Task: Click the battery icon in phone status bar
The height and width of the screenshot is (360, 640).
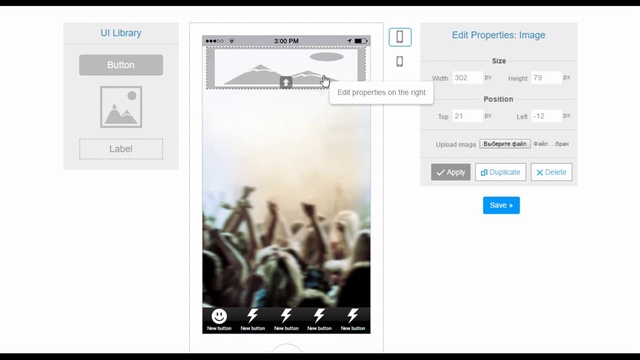Action: click(x=360, y=41)
